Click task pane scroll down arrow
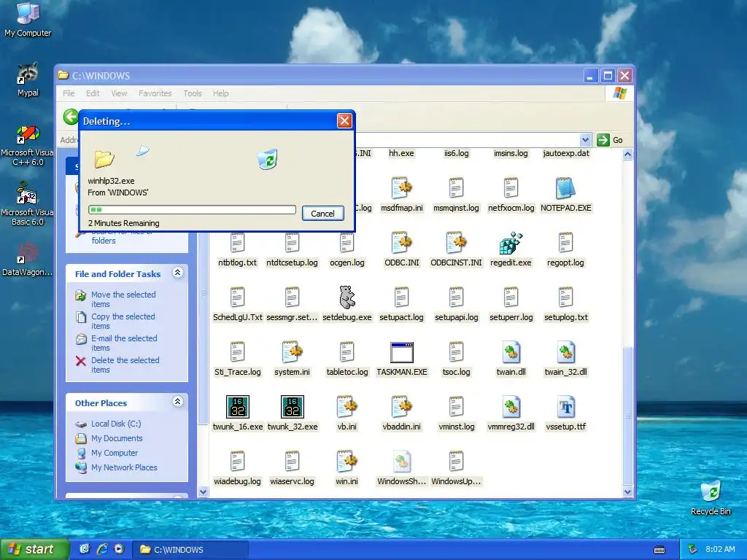 [x=203, y=492]
